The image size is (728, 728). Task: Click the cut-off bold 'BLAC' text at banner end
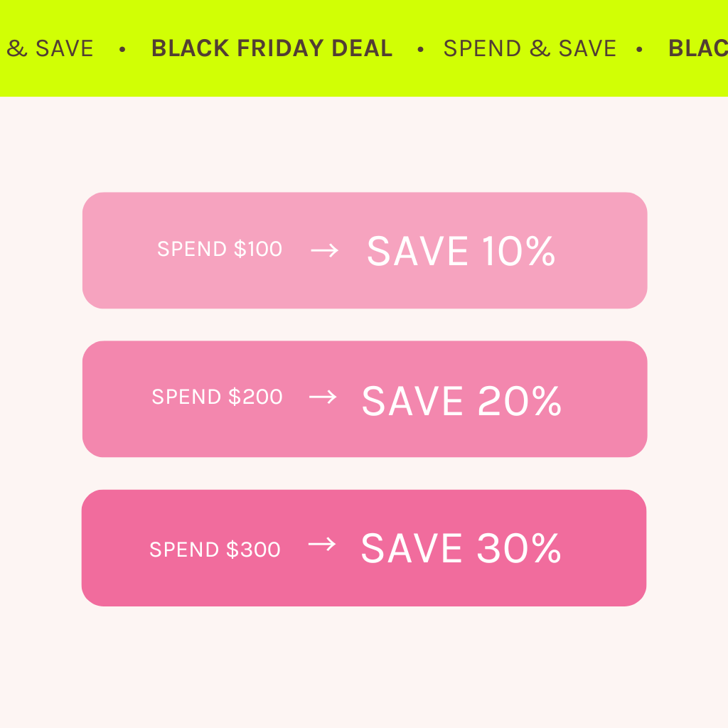coord(697,48)
